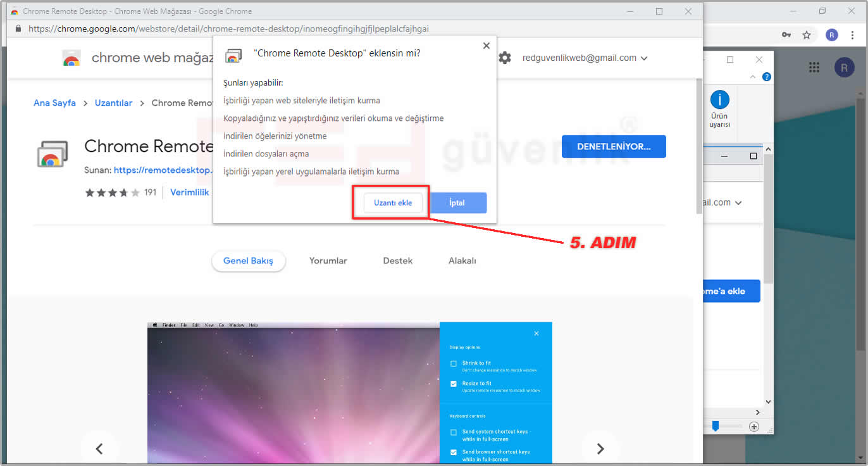Switch to the Alakalı tab
868x466 pixels.
point(462,261)
